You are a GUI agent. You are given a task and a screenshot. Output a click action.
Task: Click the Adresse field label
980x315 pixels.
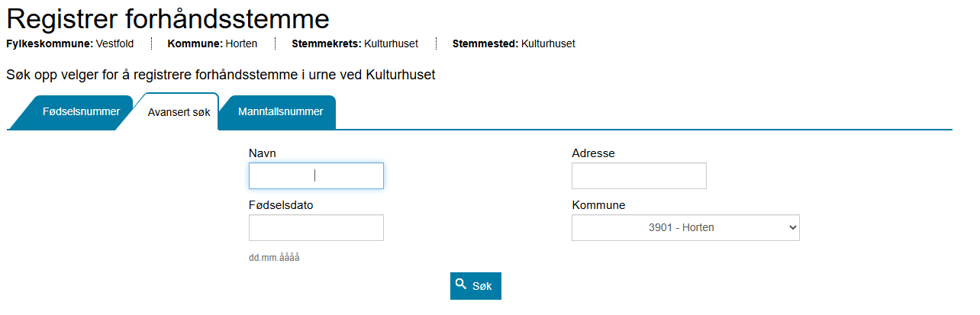[593, 153]
